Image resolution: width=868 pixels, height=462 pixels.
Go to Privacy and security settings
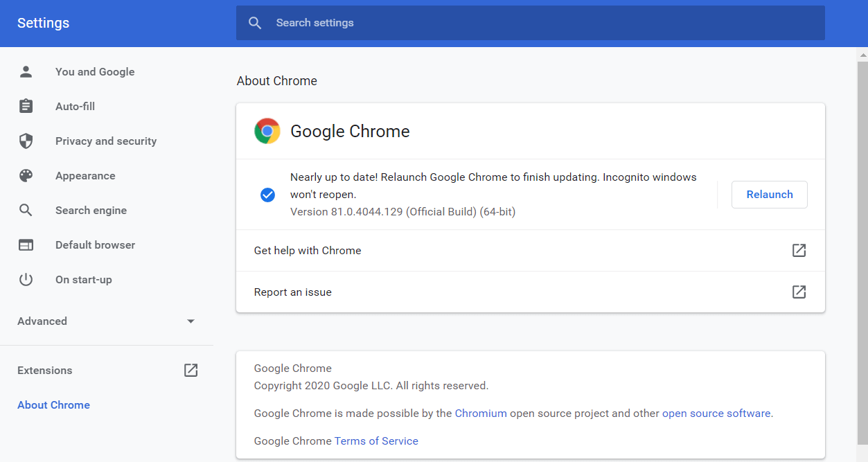pyautogui.click(x=107, y=141)
